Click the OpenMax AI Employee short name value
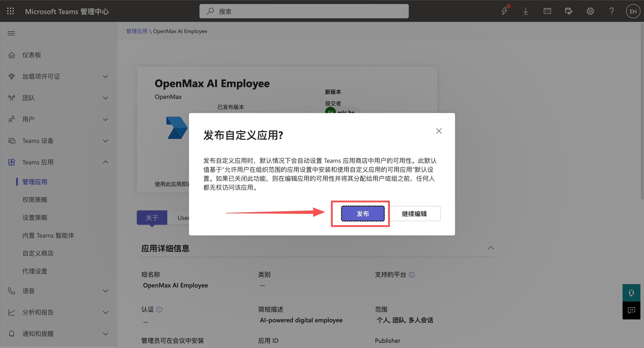The image size is (644, 348). 175,285
